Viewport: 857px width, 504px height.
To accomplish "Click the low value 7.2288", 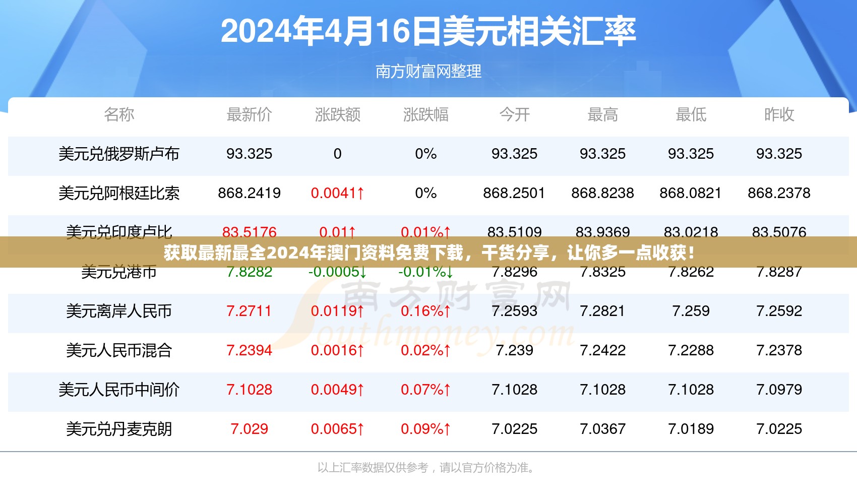I will pos(691,350).
